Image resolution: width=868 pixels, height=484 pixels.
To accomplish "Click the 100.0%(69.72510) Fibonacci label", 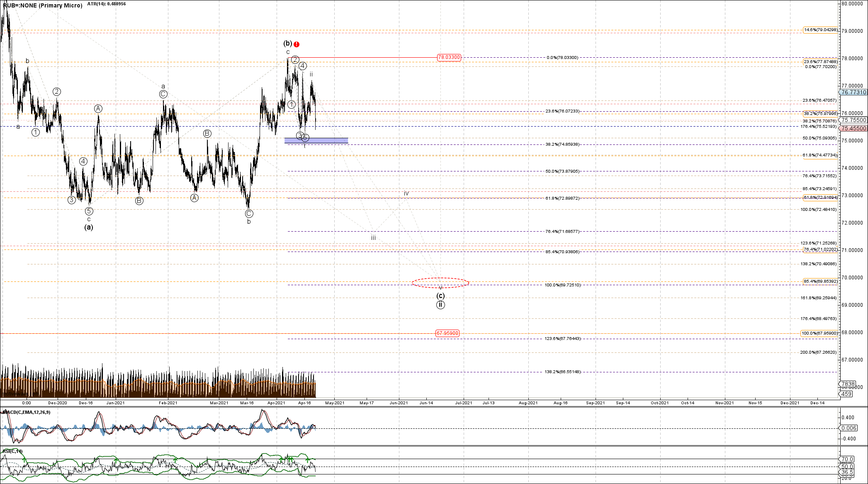I will (562, 285).
